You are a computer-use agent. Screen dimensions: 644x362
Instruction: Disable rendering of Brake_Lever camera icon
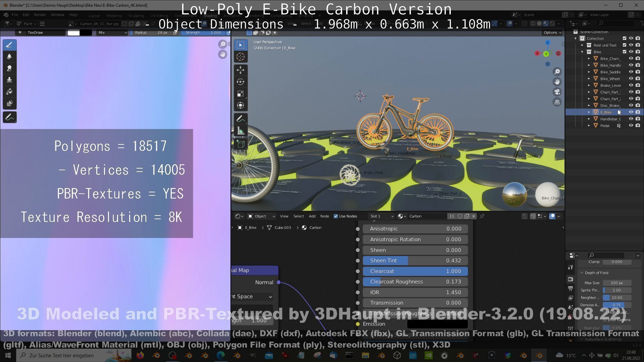[x=638, y=85]
